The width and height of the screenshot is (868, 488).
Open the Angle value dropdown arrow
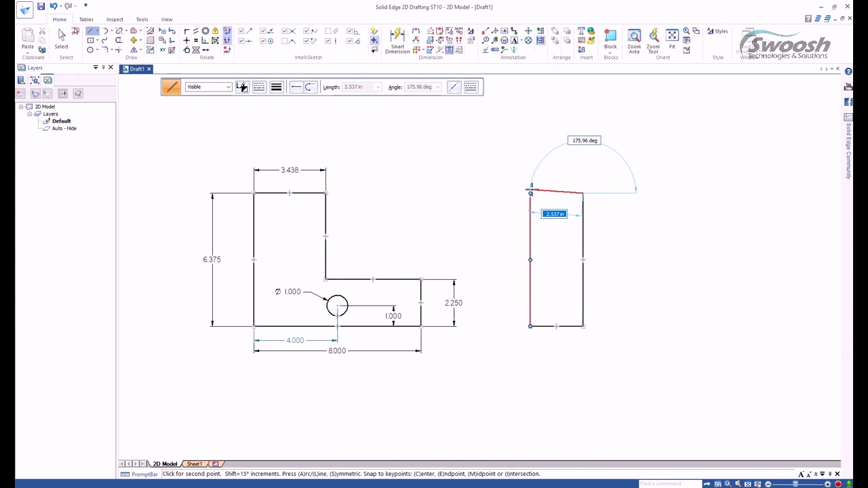pos(437,87)
